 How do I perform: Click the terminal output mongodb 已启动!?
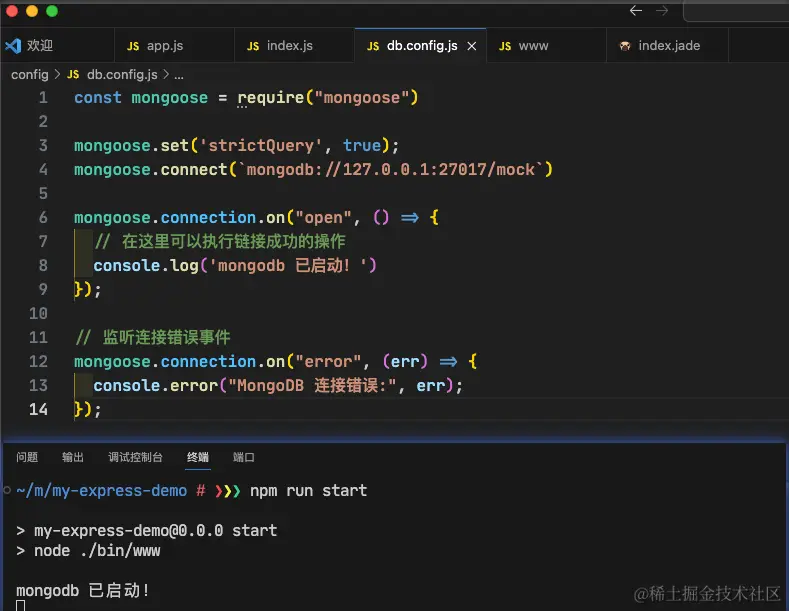tap(83, 590)
